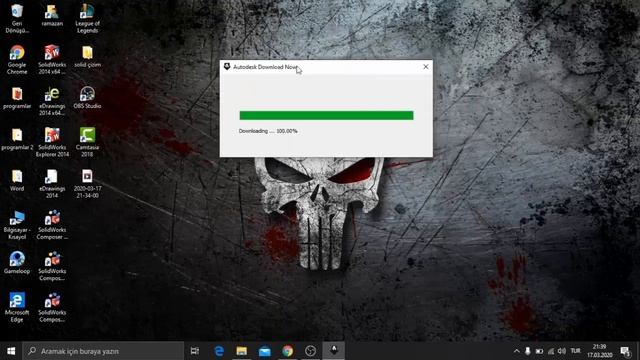
Task: Launch League of Legends desktop shortcut
Action: 87,18
